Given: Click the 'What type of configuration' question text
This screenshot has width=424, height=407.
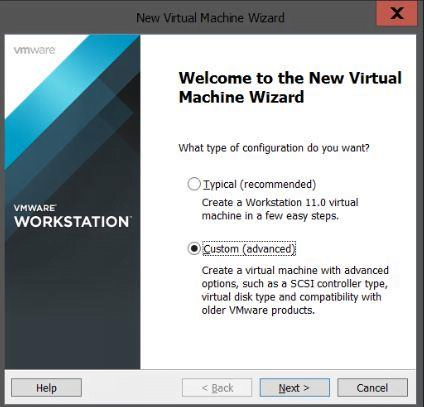Looking at the screenshot, I should click(274, 148).
